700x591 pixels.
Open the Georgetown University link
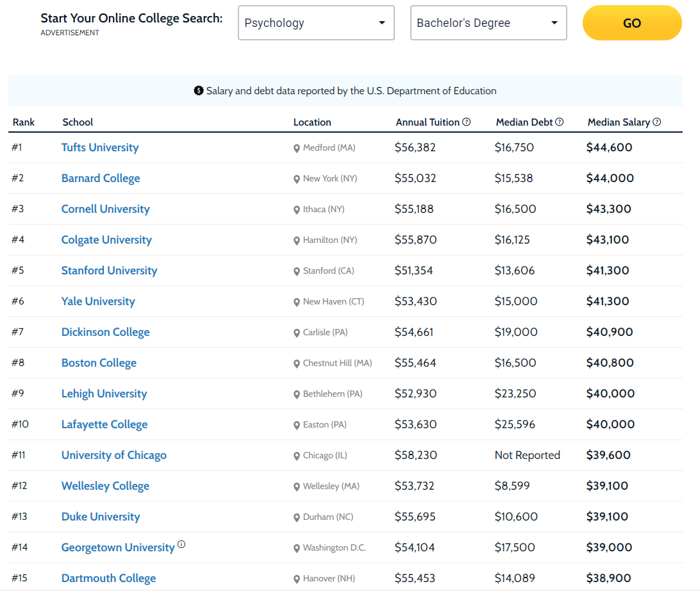point(118,547)
